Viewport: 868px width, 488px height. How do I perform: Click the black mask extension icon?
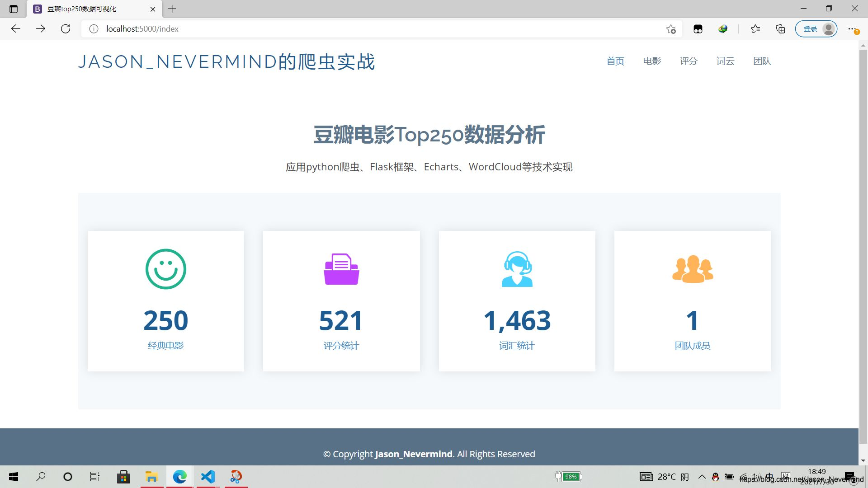pos(698,29)
